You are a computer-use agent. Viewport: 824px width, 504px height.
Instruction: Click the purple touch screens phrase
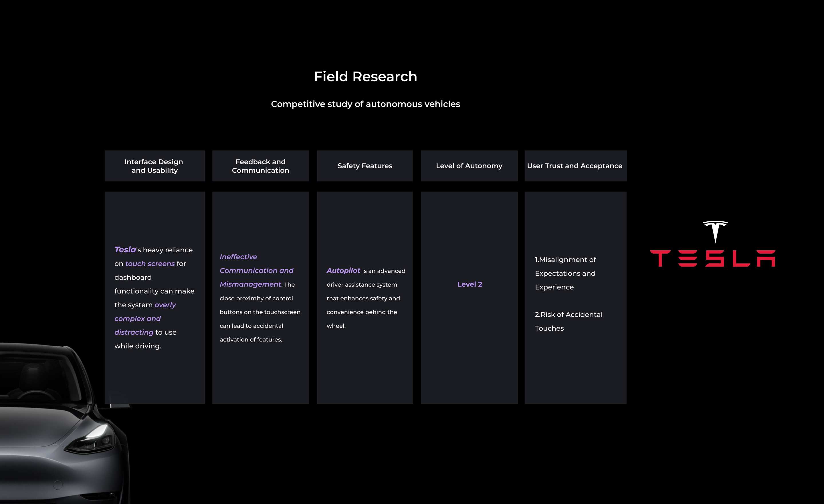(150, 263)
